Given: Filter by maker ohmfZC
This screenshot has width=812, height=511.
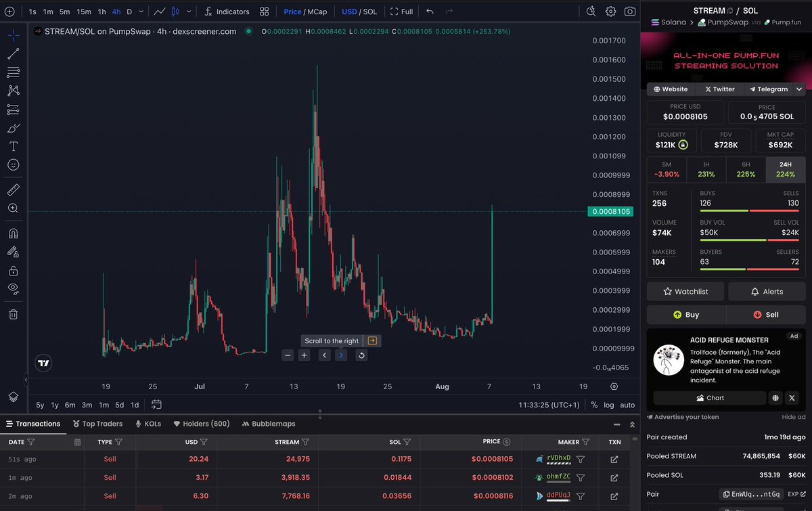Looking at the screenshot, I should click(581, 477).
